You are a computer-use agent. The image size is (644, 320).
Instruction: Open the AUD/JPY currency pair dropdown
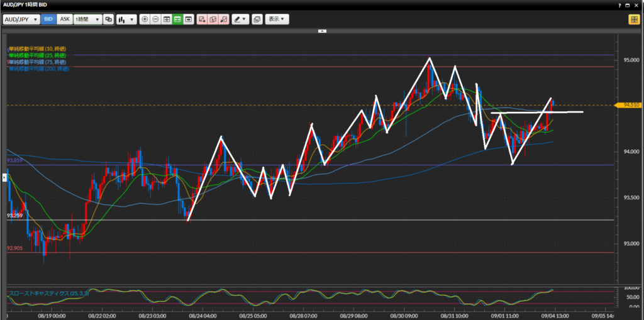tap(21, 19)
